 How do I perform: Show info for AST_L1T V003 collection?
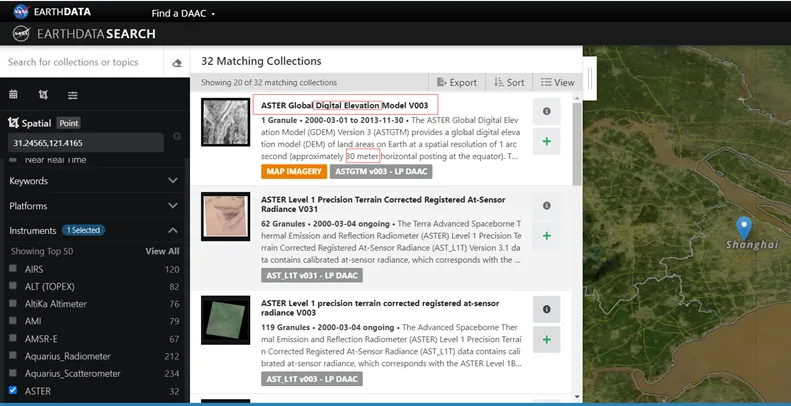[546, 309]
